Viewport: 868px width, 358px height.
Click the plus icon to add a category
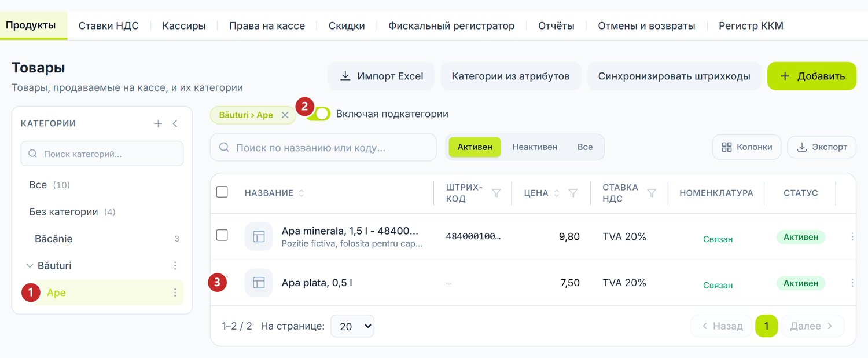tap(158, 123)
